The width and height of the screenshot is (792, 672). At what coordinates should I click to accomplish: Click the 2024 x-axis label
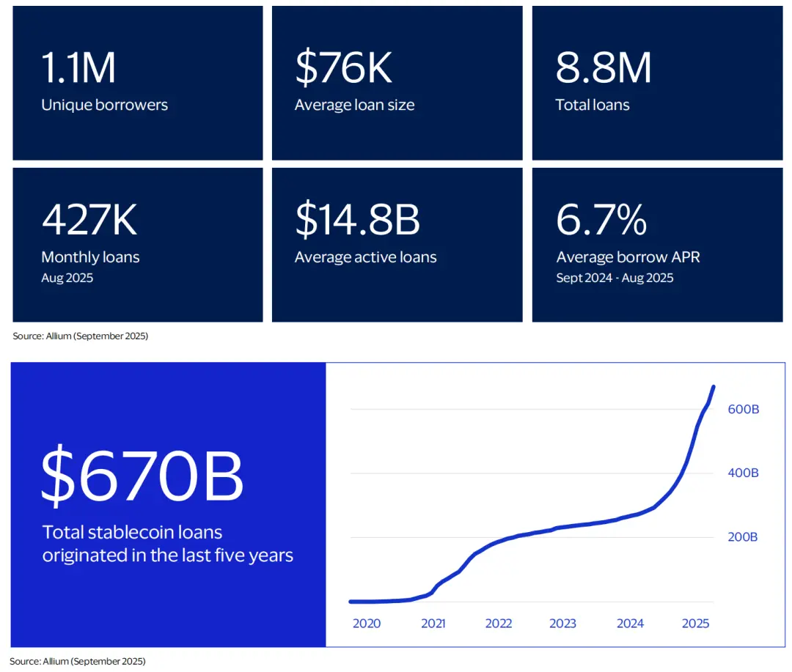click(x=630, y=624)
